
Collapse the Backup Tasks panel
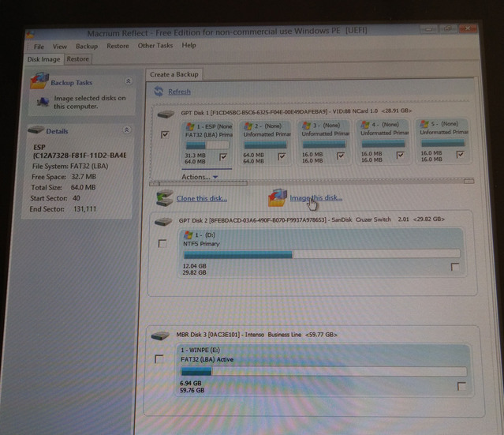[129, 81]
